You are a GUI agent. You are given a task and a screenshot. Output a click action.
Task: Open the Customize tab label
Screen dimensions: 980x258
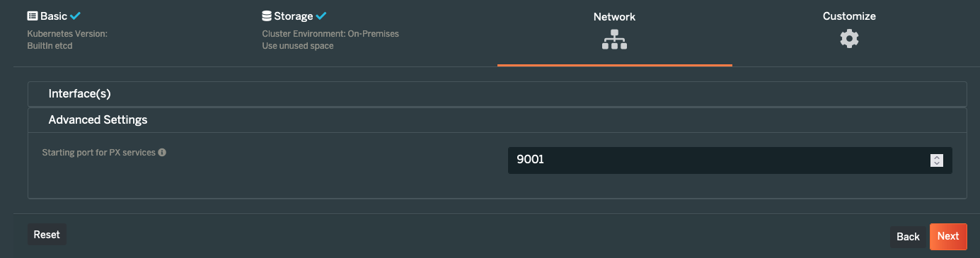click(x=849, y=16)
